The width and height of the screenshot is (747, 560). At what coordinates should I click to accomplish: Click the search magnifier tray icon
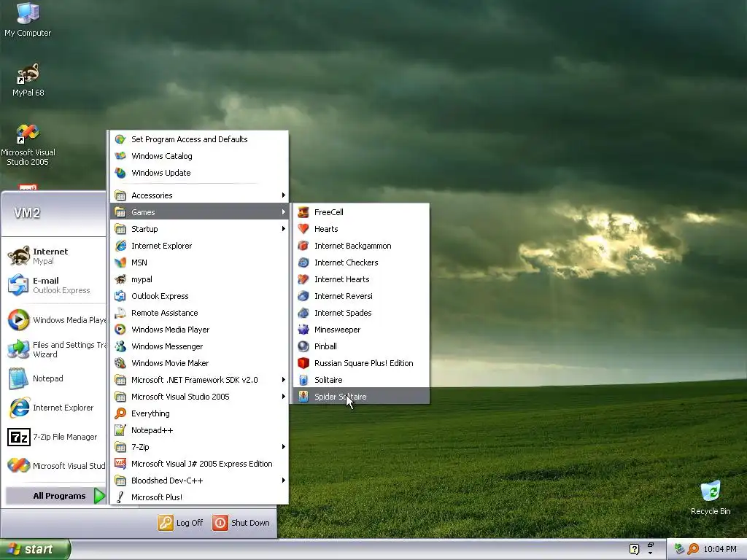693,549
